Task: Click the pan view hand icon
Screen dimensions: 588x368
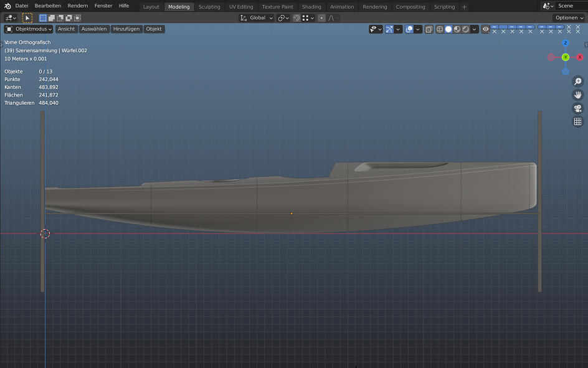Action: tap(577, 95)
